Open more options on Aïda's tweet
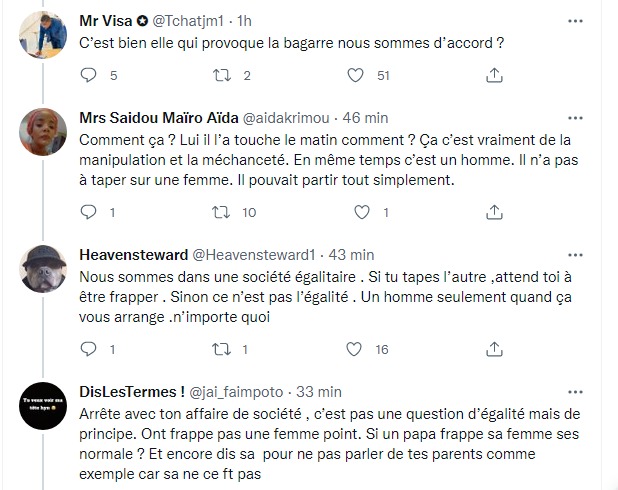The width and height of the screenshot is (618, 490). (x=575, y=118)
